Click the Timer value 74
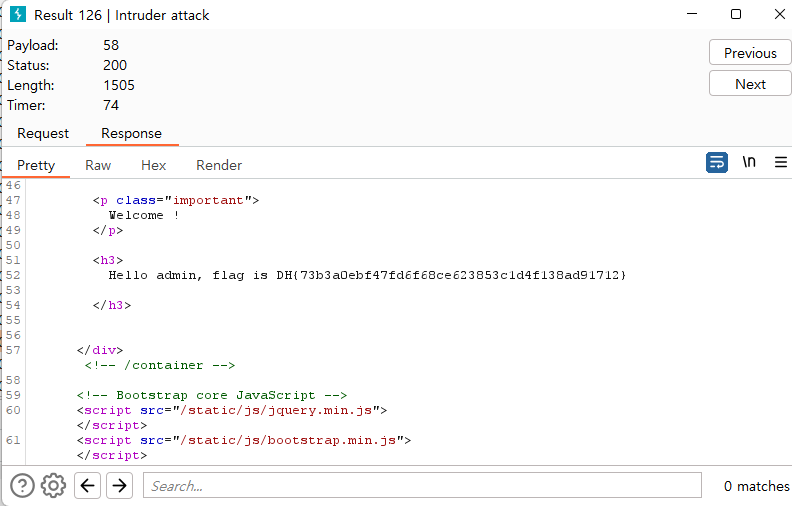The height and width of the screenshot is (506, 792). 111,106
